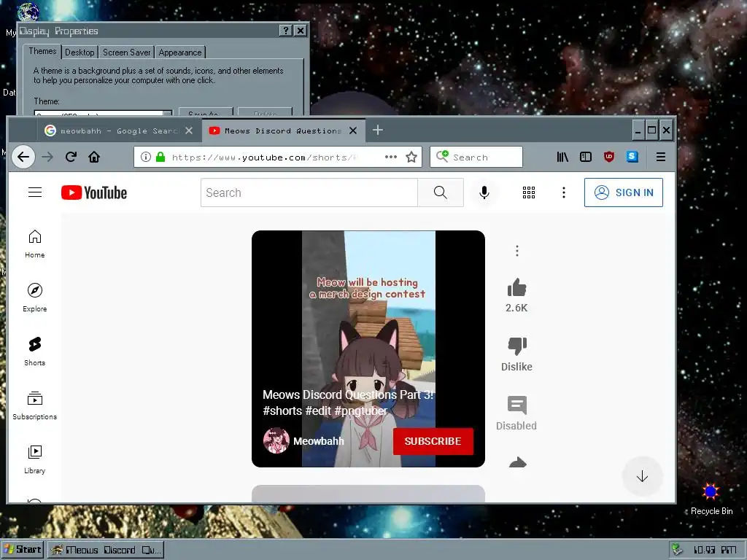Go to next short with down arrow
This screenshot has height=560, width=747.
(x=642, y=476)
